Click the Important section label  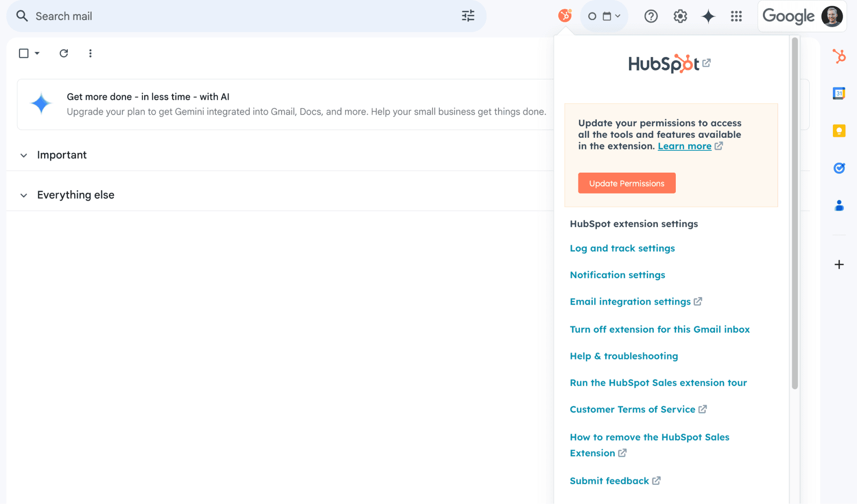pyautogui.click(x=62, y=155)
